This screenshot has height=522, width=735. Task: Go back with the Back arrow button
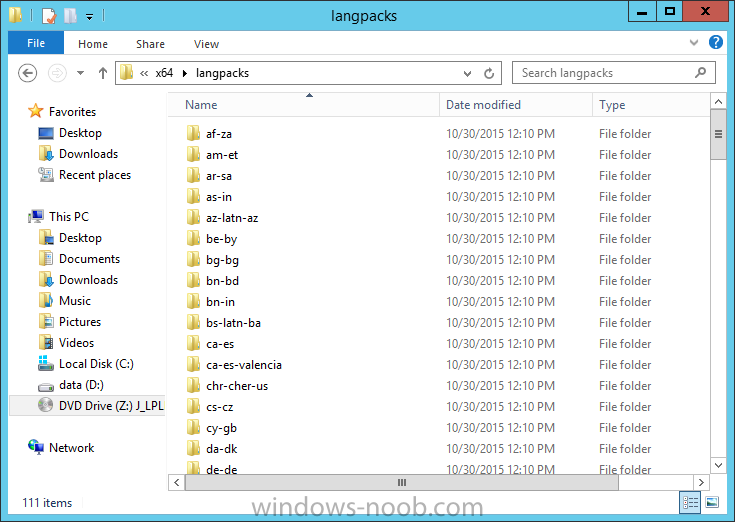(28, 73)
